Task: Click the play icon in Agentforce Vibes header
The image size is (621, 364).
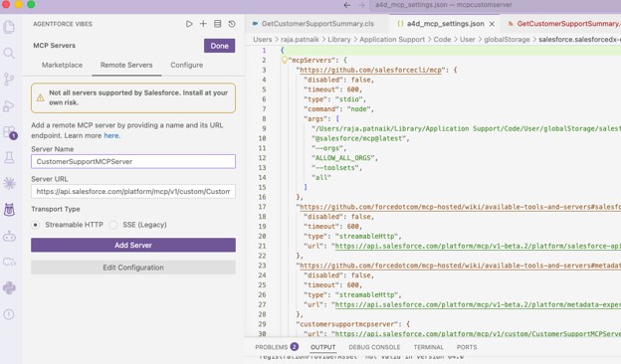Action: pyautogui.click(x=189, y=24)
